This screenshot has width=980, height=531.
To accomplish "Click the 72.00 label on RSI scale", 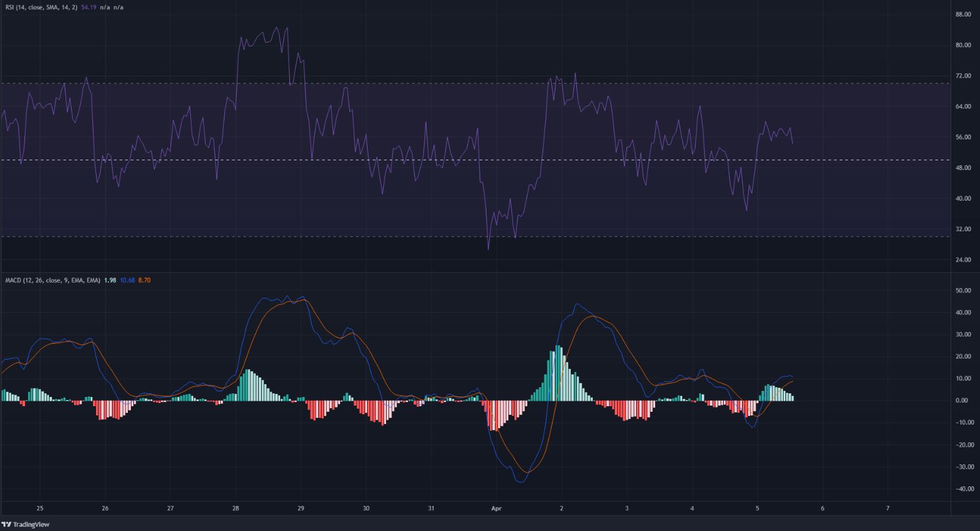I will point(963,75).
